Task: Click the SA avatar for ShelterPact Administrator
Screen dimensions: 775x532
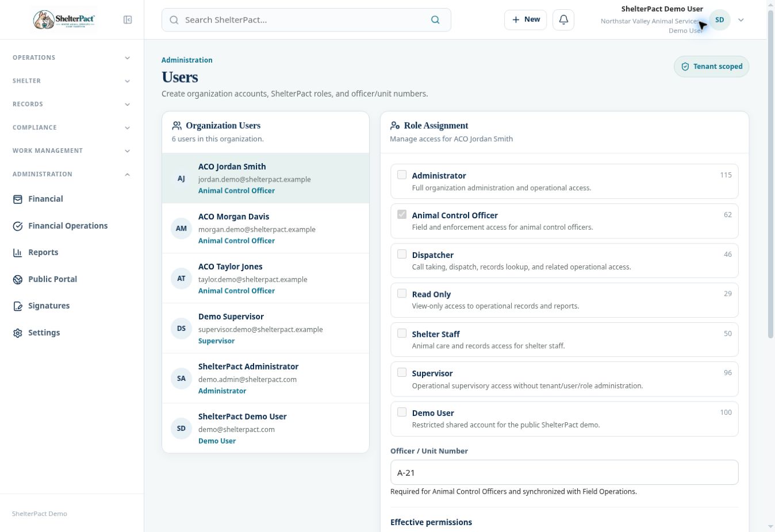Action: tap(181, 378)
